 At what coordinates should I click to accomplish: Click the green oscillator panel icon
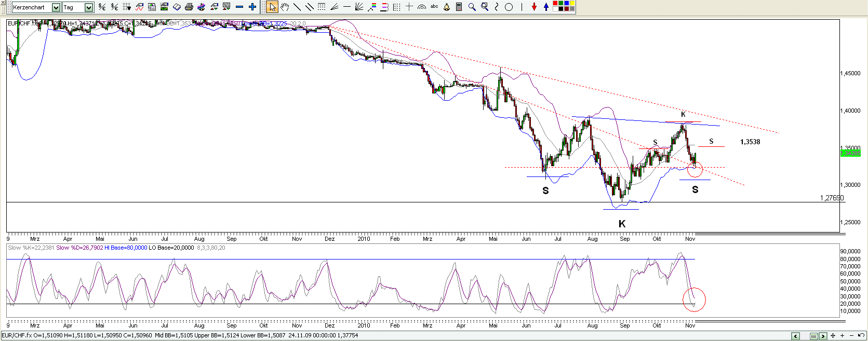pos(164,7)
